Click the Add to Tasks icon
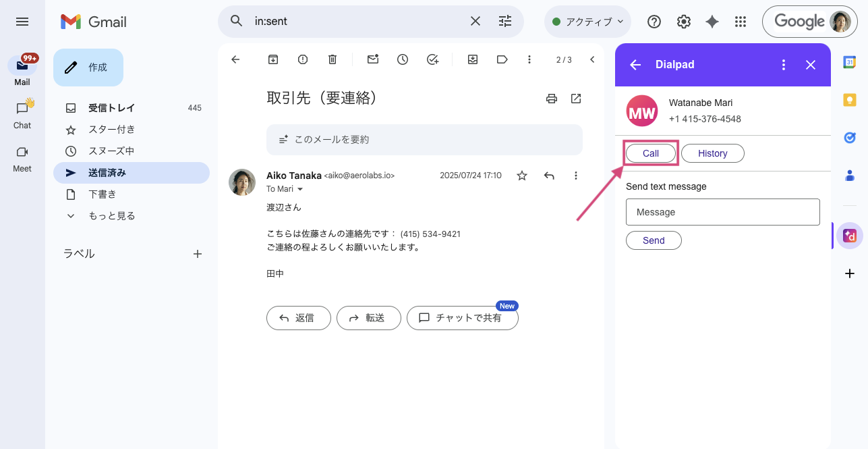868x449 pixels. [433, 59]
